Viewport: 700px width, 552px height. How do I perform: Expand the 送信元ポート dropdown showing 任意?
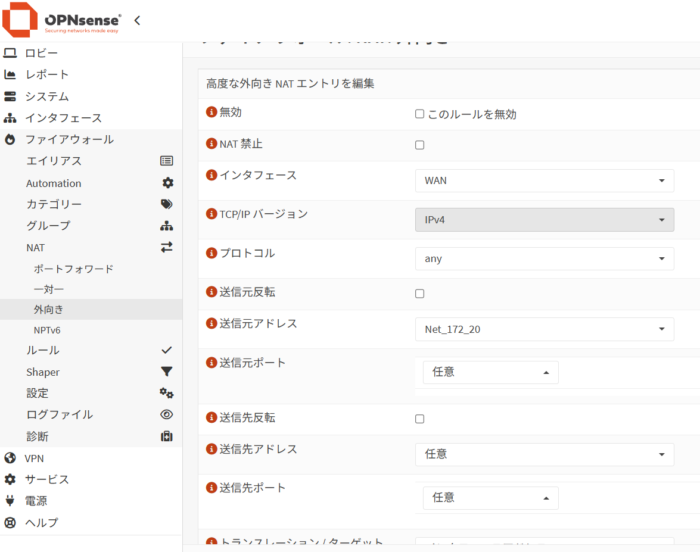(490, 373)
